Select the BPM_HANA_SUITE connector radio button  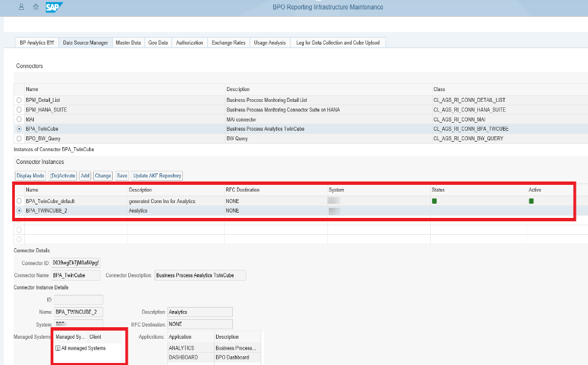tap(19, 110)
